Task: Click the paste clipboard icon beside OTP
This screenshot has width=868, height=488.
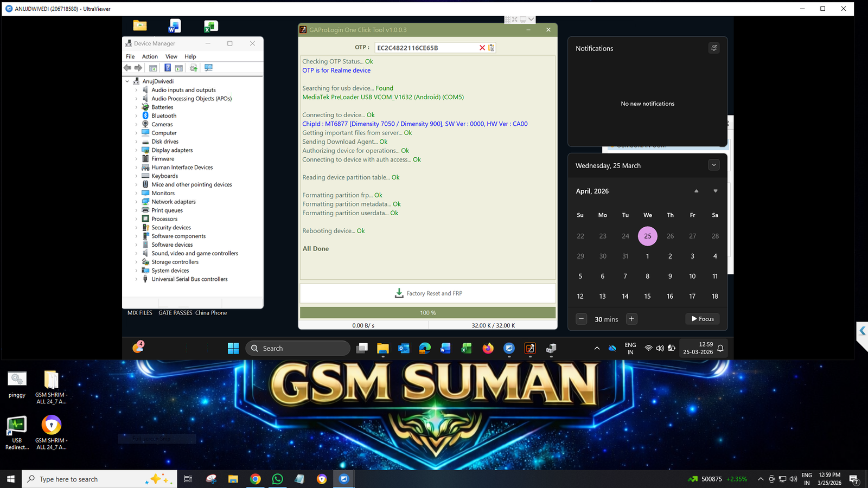Action: (x=492, y=48)
